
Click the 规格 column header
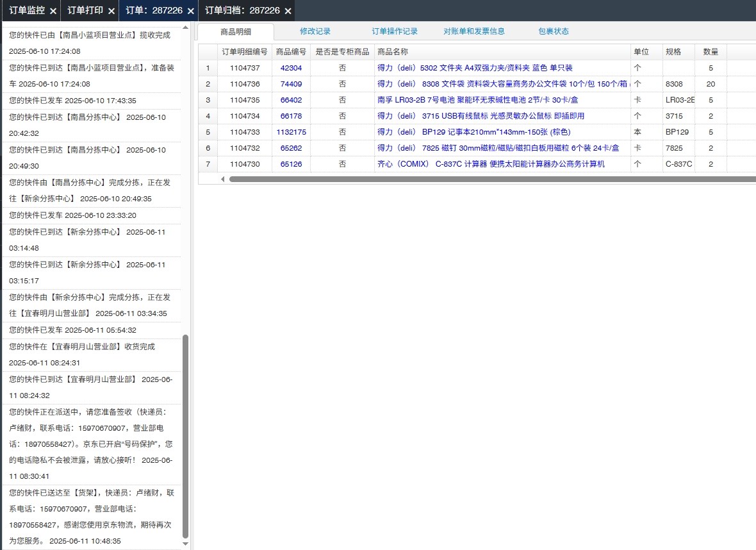click(679, 52)
